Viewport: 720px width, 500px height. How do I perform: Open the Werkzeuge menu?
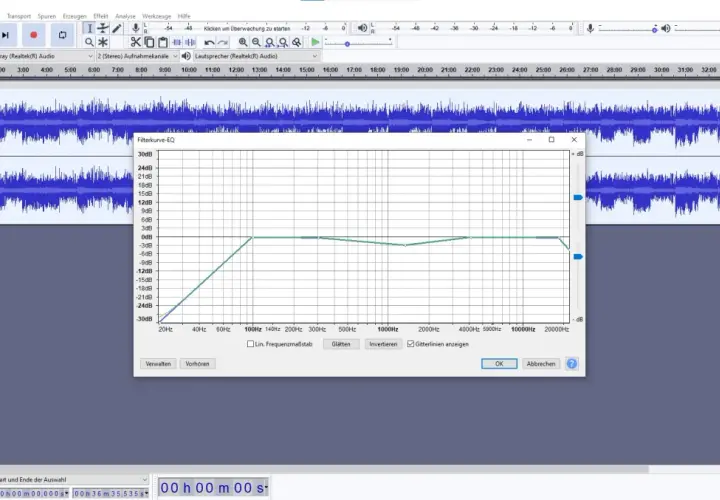click(x=156, y=16)
